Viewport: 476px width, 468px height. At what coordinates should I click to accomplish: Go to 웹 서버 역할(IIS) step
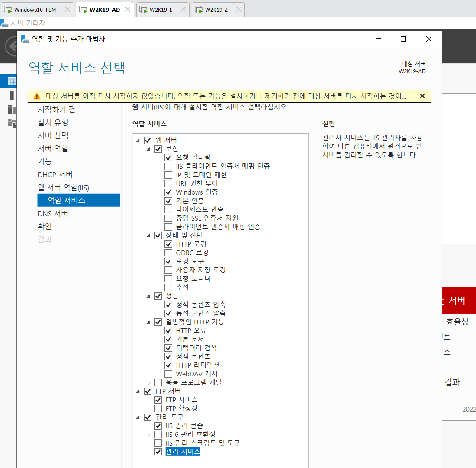coord(63,188)
